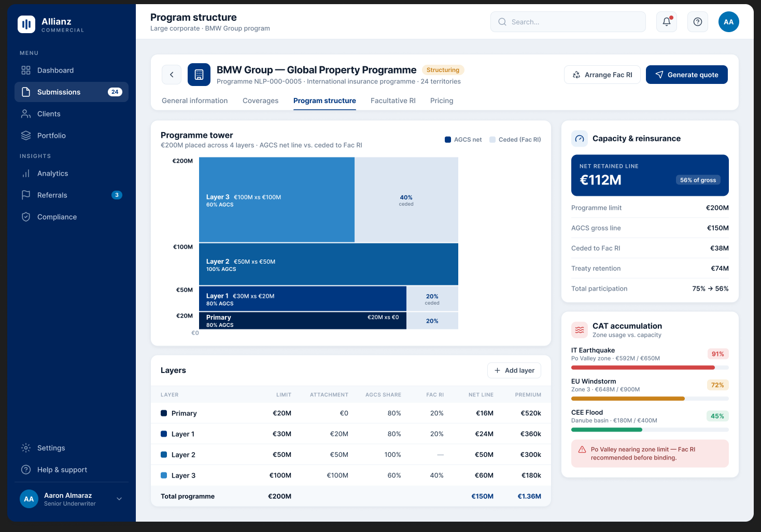The width and height of the screenshot is (761, 532).
Task: Click the Referrals flag icon
Action: [26, 195]
